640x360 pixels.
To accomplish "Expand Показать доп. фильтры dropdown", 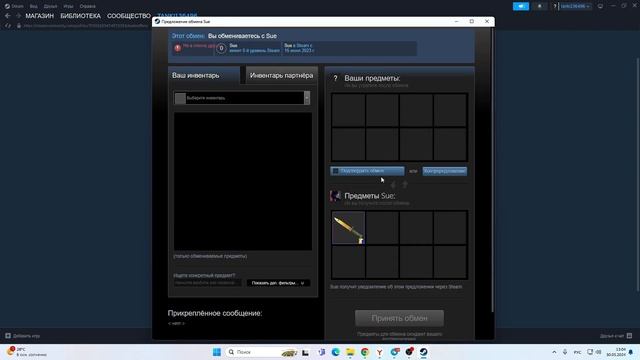I will (x=278, y=283).
